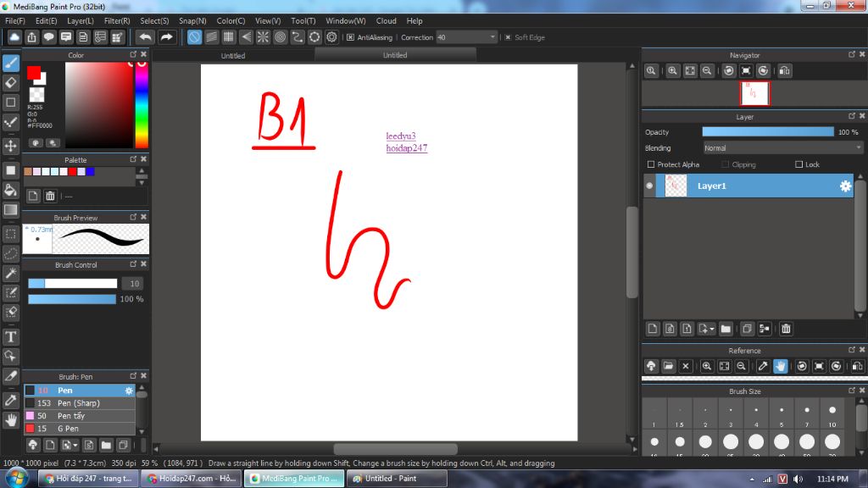This screenshot has height=488, width=868.
Task: Open the Layer menu
Action: coord(81,21)
